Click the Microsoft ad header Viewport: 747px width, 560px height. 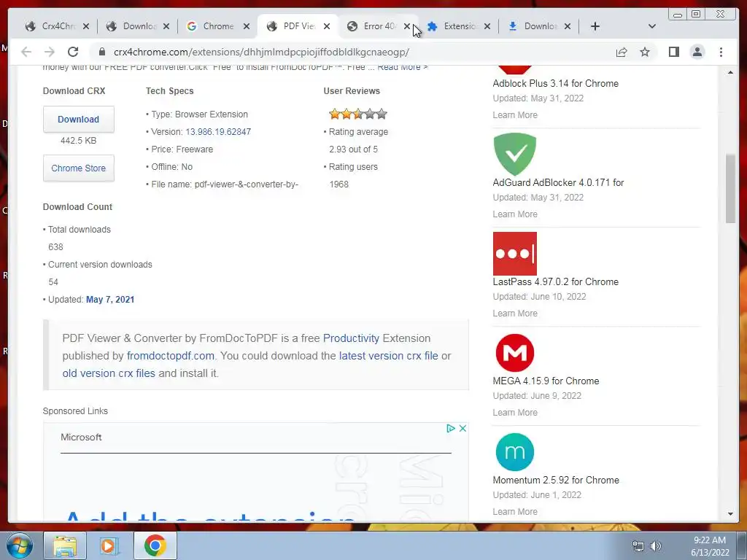(81, 437)
